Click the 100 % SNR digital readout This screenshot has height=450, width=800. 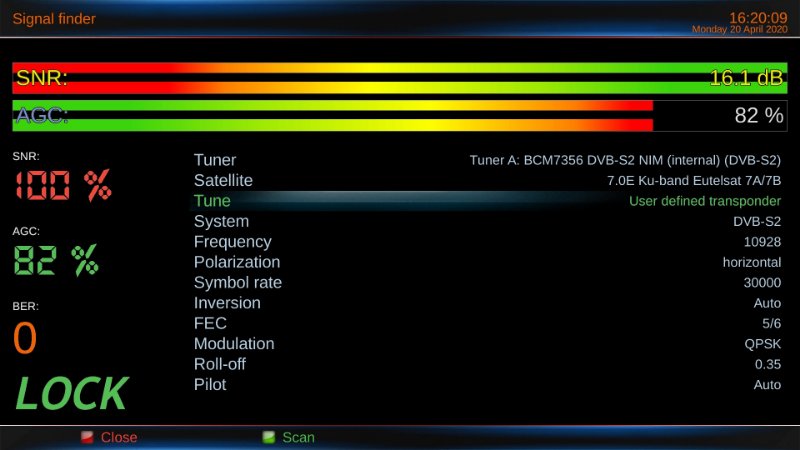(62, 185)
